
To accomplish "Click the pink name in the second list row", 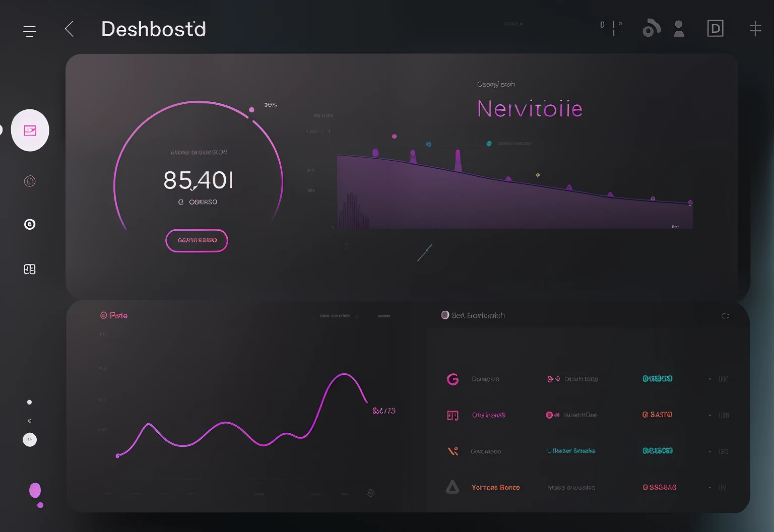I will point(488,415).
